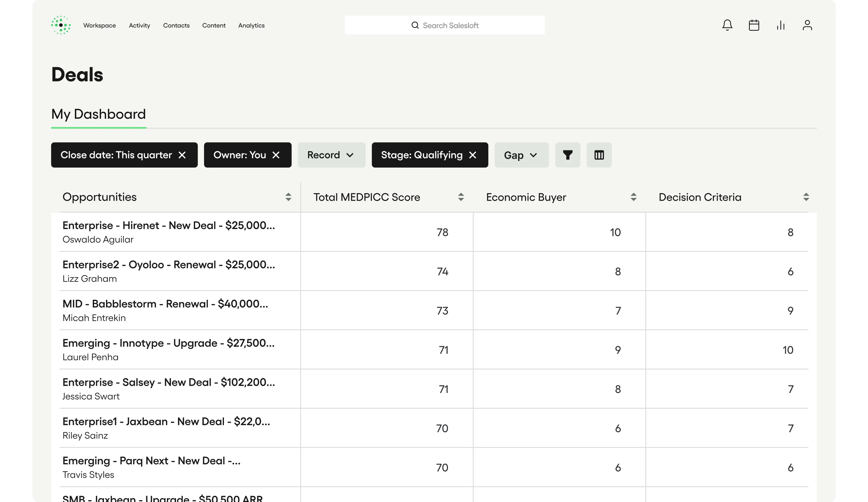Open the Emerging - Innotype Upgrade deal
Viewport: 868px width, 502px height.
[168, 343]
